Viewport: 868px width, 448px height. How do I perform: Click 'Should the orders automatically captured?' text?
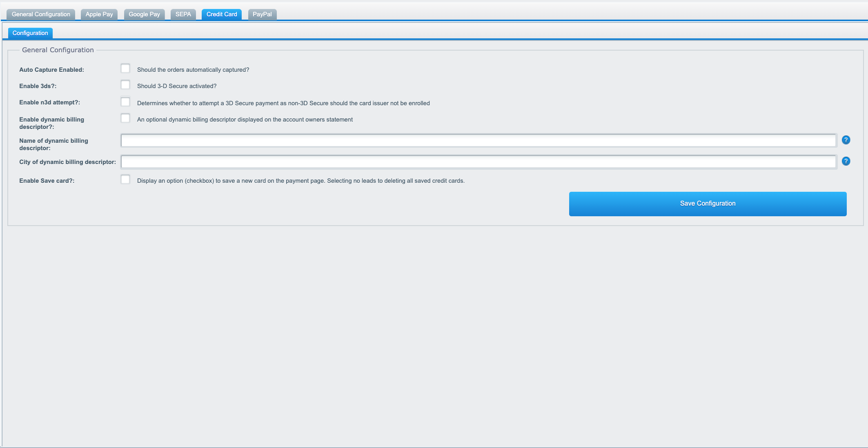click(x=193, y=70)
